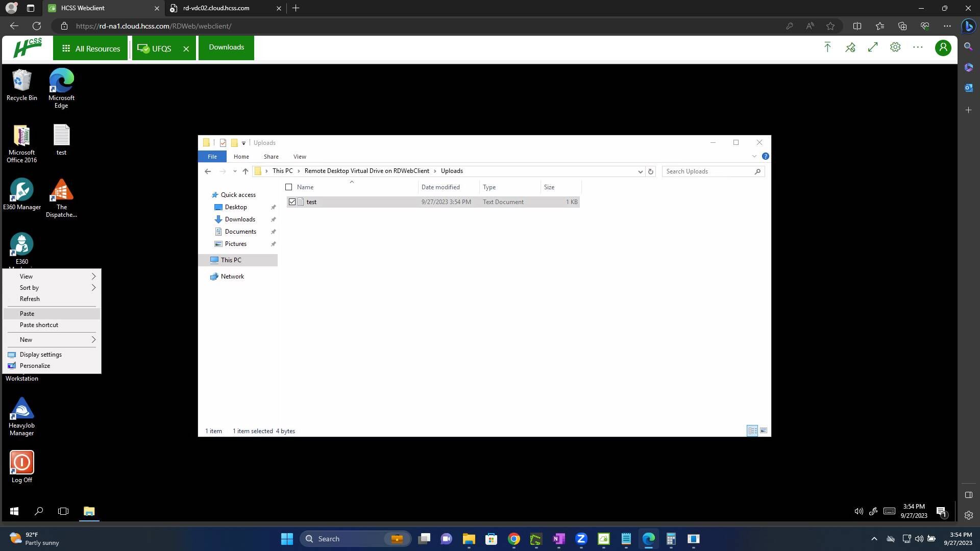This screenshot has width=980, height=551.
Task: Launch Microsoft Edge from the taskbar
Action: pos(648,539)
